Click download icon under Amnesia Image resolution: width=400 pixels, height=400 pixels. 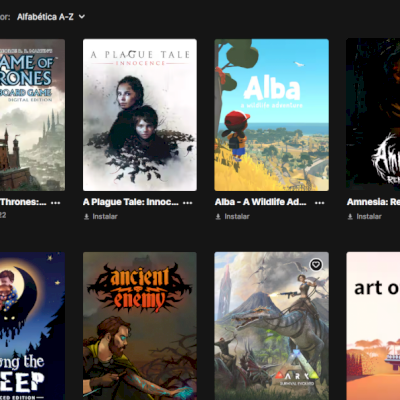pyautogui.click(x=350, y=217)
